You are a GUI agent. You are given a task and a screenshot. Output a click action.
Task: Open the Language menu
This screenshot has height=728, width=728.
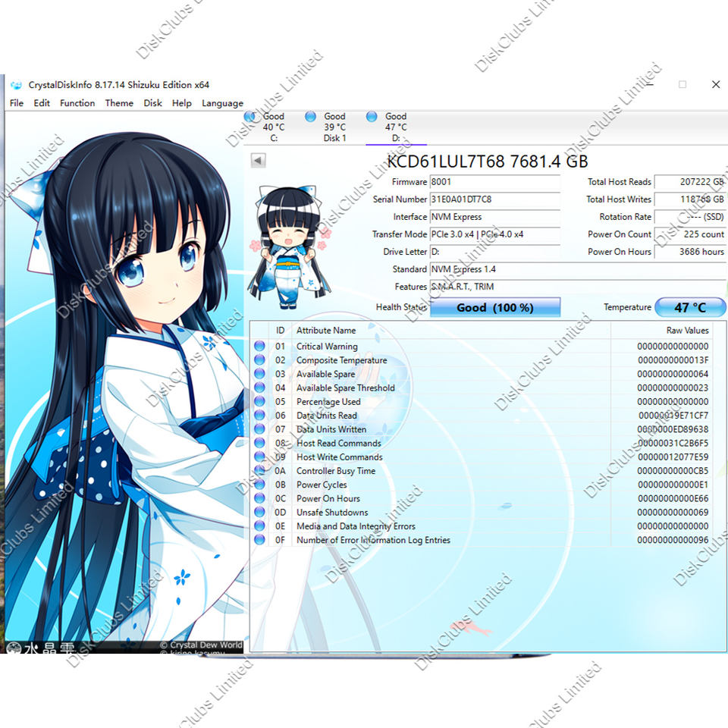222,103
